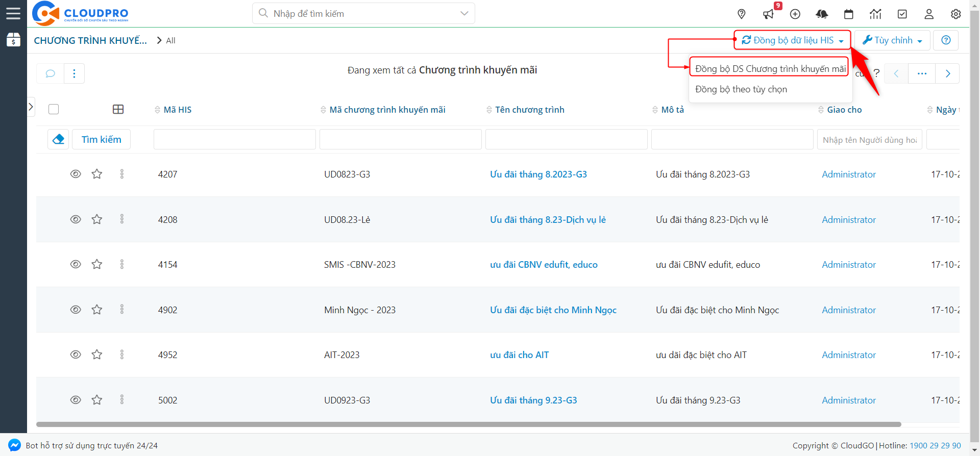Open the user profile icon

click(x=929, y=14)
